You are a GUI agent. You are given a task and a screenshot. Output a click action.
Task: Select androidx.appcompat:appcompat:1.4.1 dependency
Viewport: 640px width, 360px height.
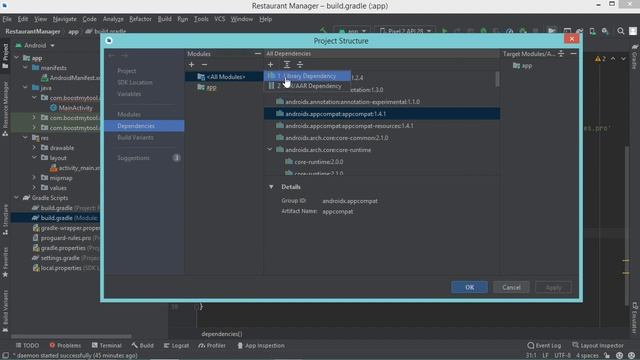382,113
